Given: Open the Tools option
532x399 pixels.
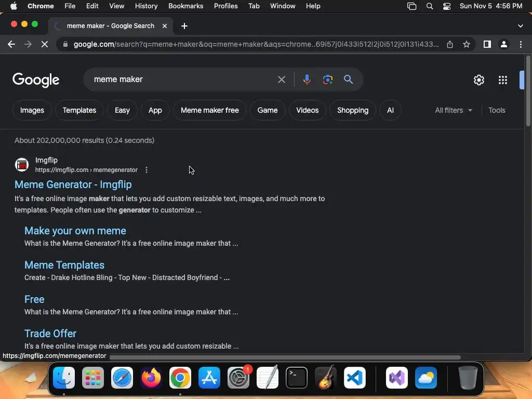Looking at the screenshot, I should pos(497,110).
